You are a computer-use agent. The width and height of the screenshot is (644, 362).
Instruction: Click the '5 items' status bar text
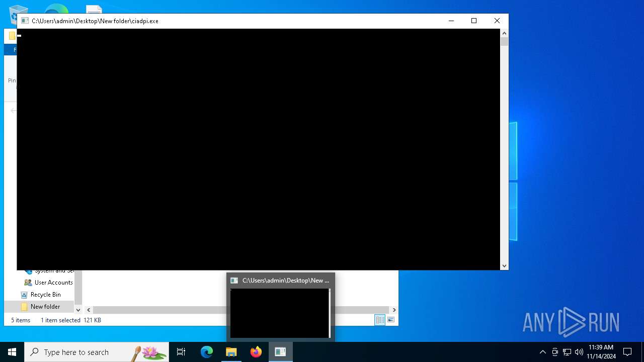[x=21, y=320]
